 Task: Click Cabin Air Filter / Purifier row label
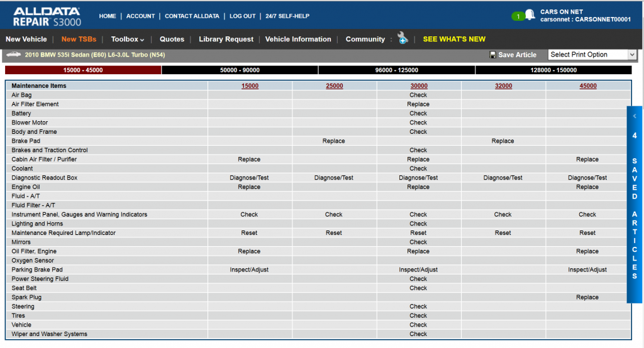click(44, 159)
